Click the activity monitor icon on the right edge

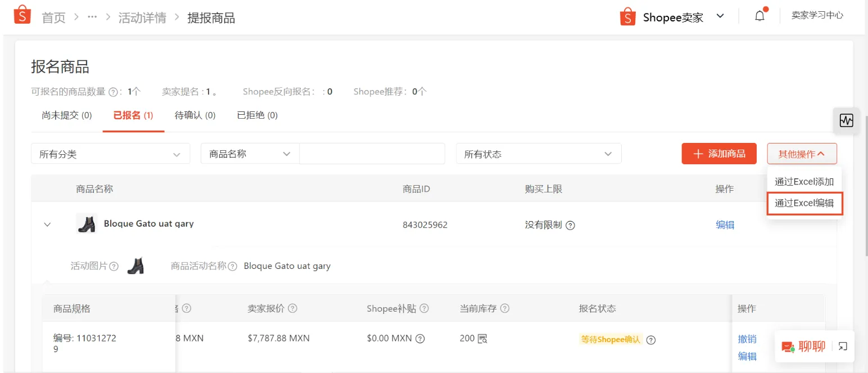click(x=846, y=120)
